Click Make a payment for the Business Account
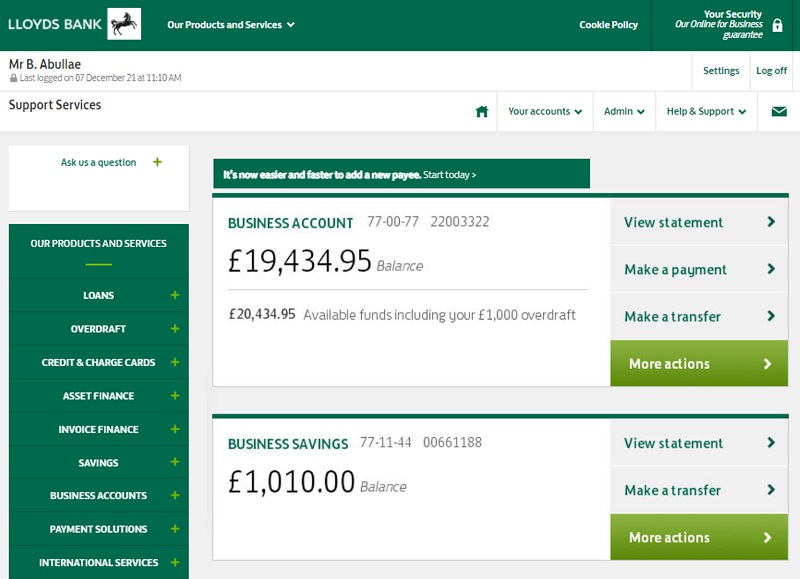Viewport: 800px width, 579px height. click(x=676, y=269)
